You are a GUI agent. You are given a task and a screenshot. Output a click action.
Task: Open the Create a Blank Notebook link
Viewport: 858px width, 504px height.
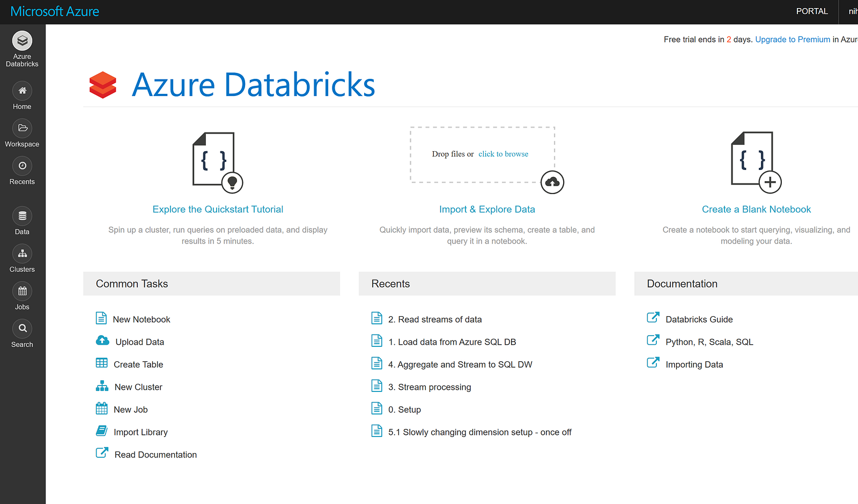pyautogui.click(x=756, y=209)
